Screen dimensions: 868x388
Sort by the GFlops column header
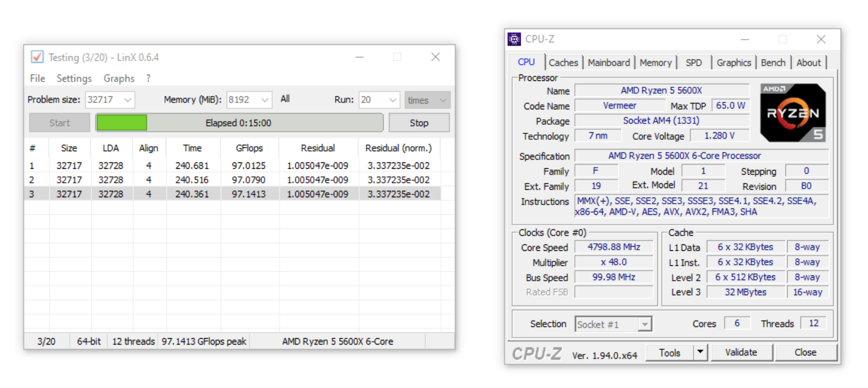click(249, 148)
